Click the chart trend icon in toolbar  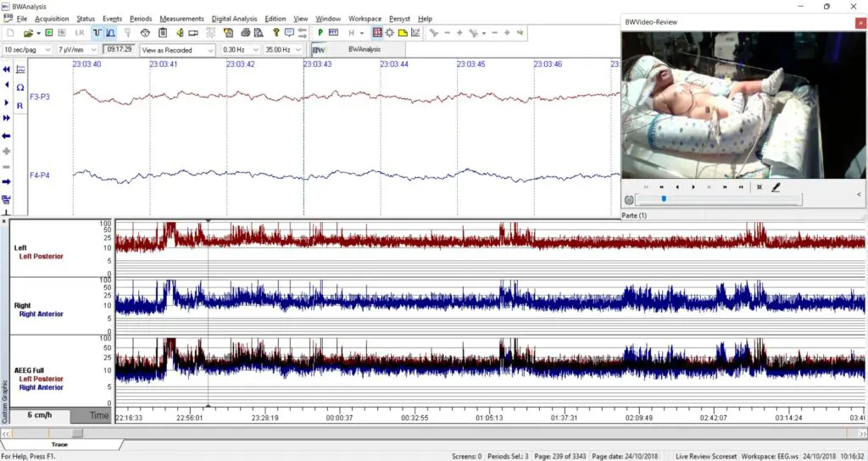click(415, 33)
